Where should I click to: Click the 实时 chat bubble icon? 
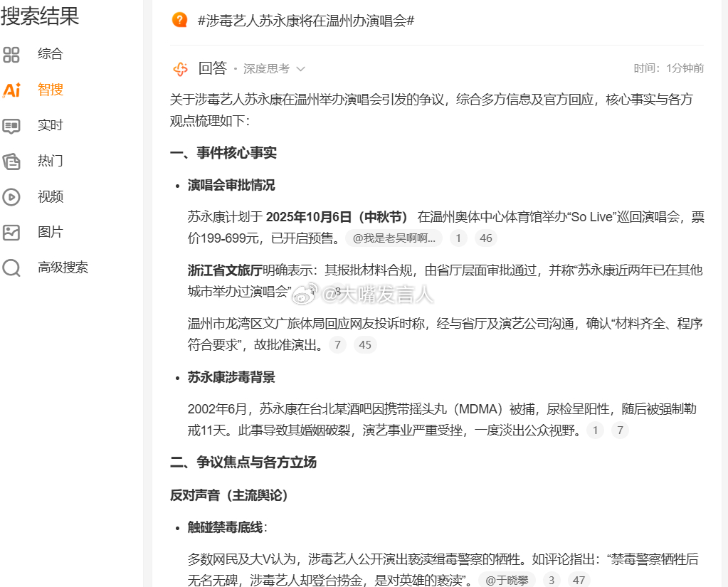point(11,126)
